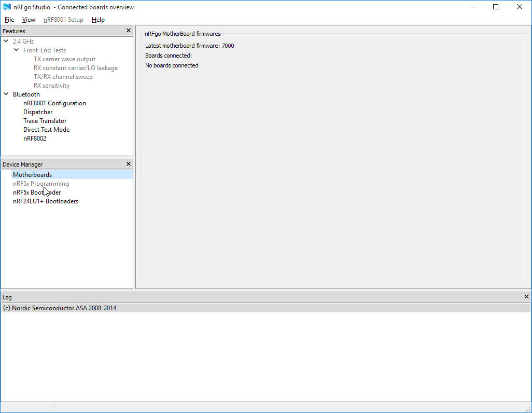Image resolution: width=532 pixels, height=413 pixels.
Task: Click the nRFgo Studio app icon in title bar
Action: 7,7
